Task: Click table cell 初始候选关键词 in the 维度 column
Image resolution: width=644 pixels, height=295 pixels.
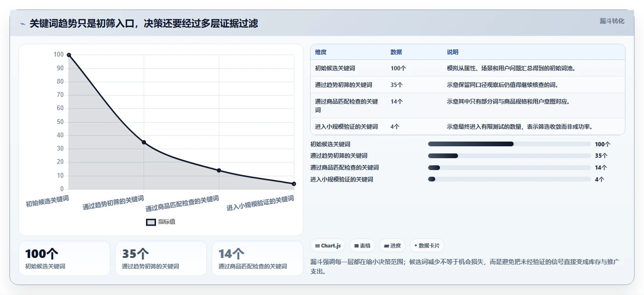Action: click(335, 68)
